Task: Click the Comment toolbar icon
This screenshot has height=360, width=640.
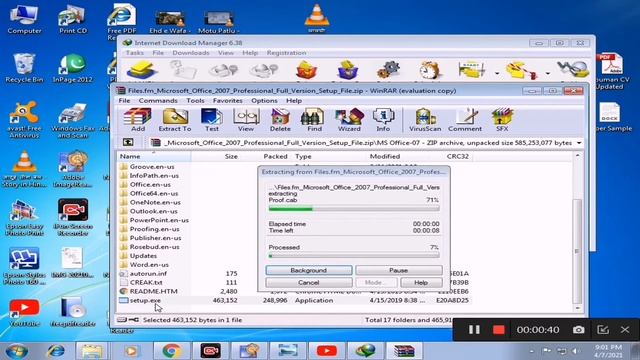Action: point(465,120)
